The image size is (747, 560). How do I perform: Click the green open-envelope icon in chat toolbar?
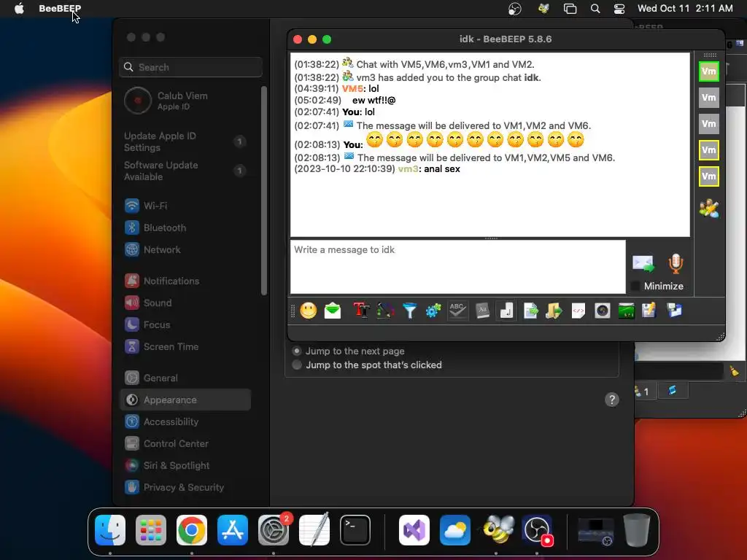pyautogui.click(x=333, y=311)
